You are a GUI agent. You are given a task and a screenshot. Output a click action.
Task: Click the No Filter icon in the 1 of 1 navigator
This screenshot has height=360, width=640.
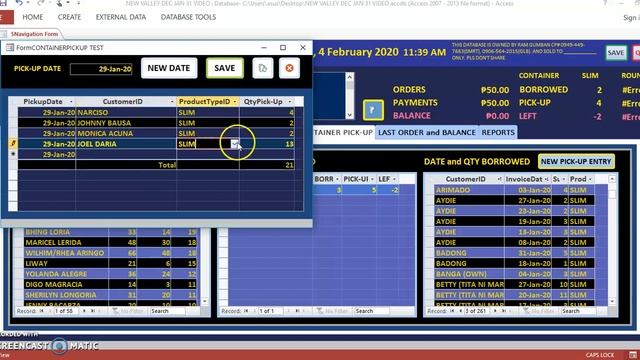coord(320,311)
